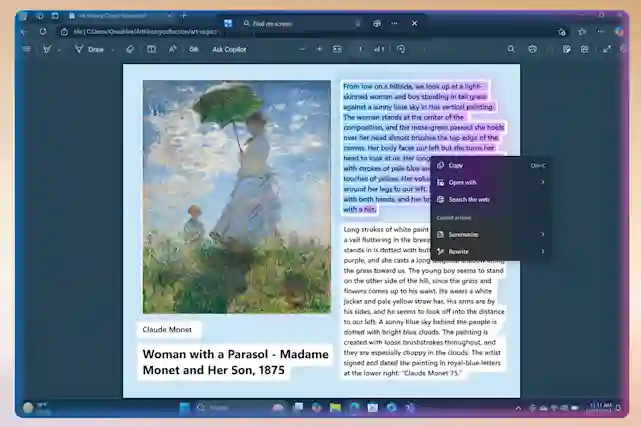Open the new tab plus button
The height and width of the screenshot is (427, 641).
click(184, 16)
